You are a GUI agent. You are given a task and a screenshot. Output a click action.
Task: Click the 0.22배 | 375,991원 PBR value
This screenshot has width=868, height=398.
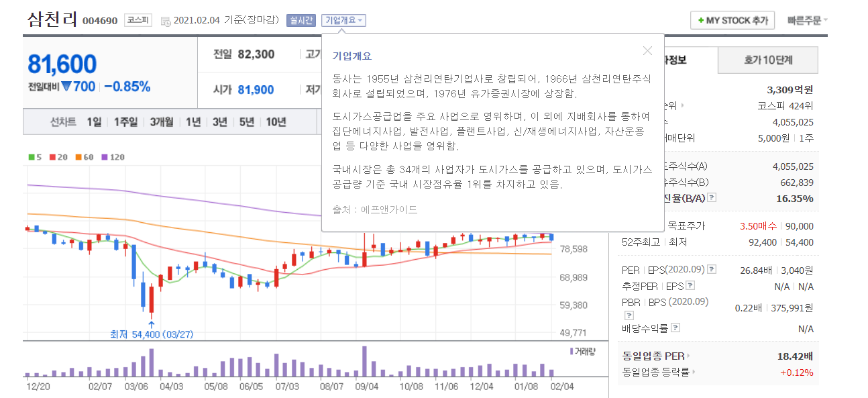(774, 308)
